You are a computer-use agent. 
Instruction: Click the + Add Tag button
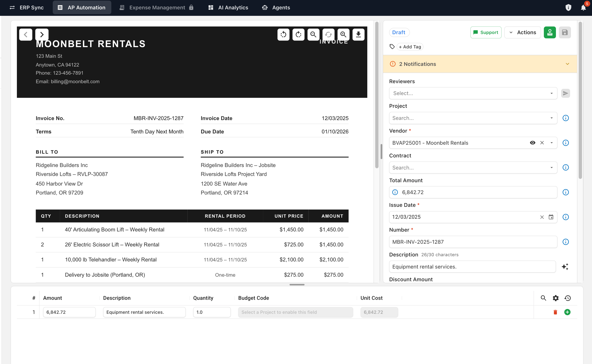410,47
